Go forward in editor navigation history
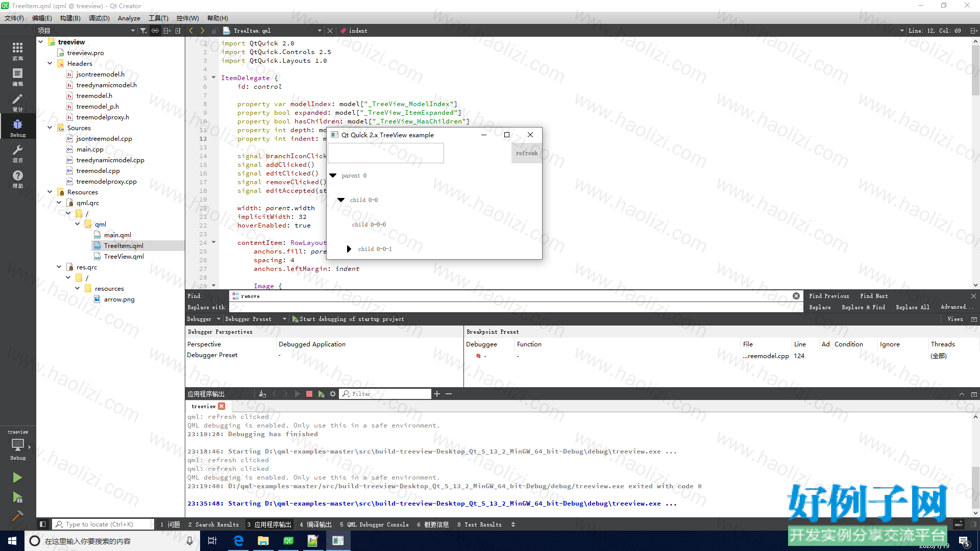This screenshot has height=551, width=980. pos(203,31)
